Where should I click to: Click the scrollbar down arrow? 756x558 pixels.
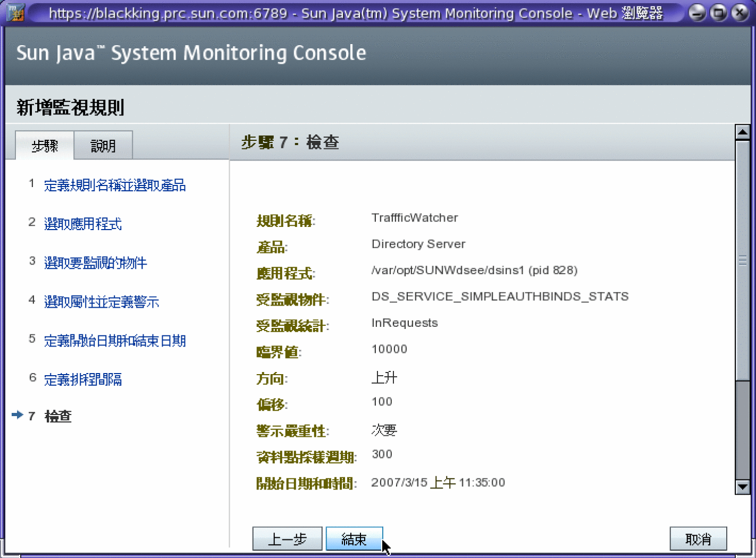742,487
